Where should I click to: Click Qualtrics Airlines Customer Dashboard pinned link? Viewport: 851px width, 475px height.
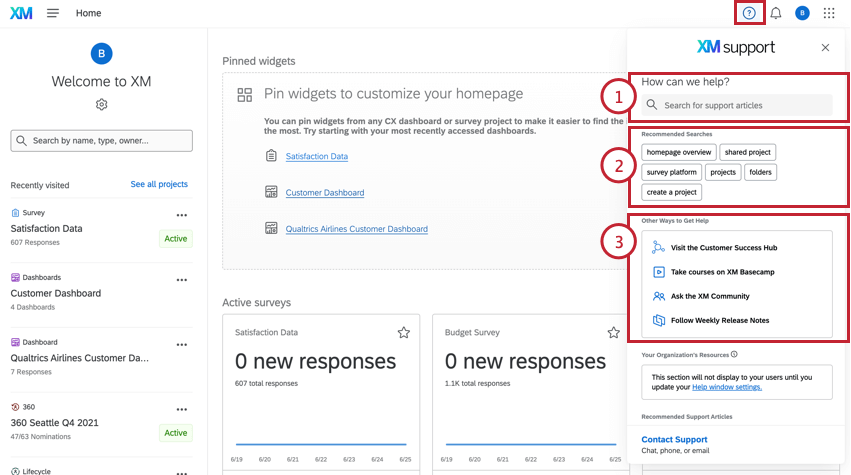click(x=357, y=229)
